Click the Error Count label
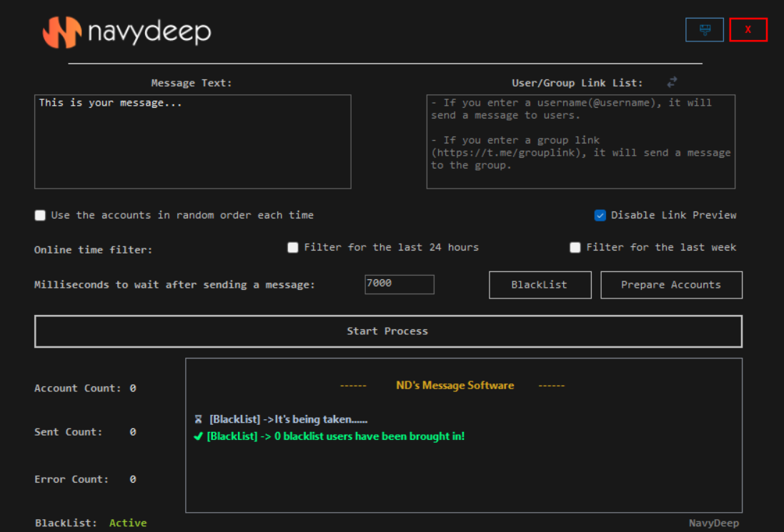The height and width of the screenshot is (532, 784). (71, 480)
